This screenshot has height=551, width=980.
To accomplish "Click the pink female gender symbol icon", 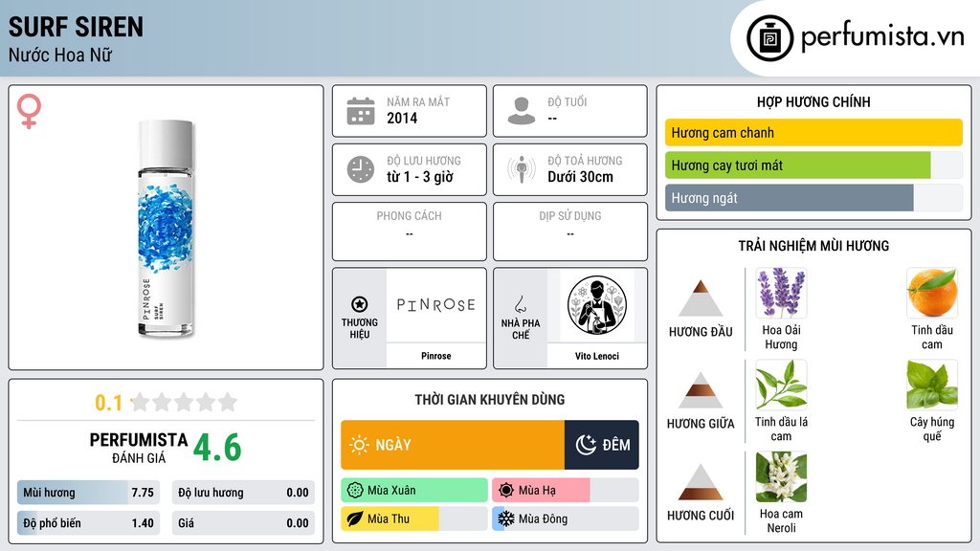I will tap(29, 111).
